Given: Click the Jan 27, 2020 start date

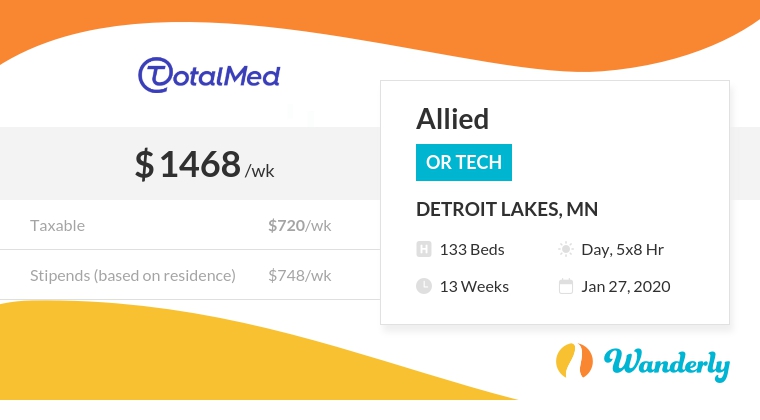Looking at the screenshot, I should point(626,287).
